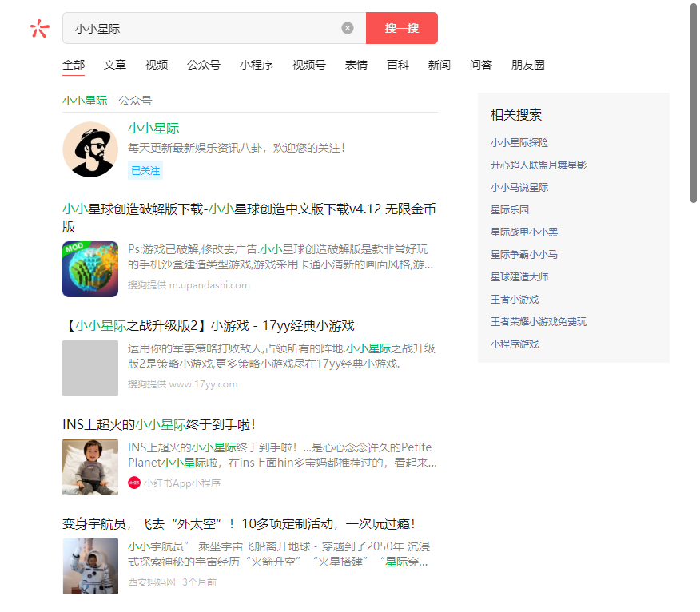Click the 已关注 followed button
This screenshot has height=612, width=700.
coord(145,170)
